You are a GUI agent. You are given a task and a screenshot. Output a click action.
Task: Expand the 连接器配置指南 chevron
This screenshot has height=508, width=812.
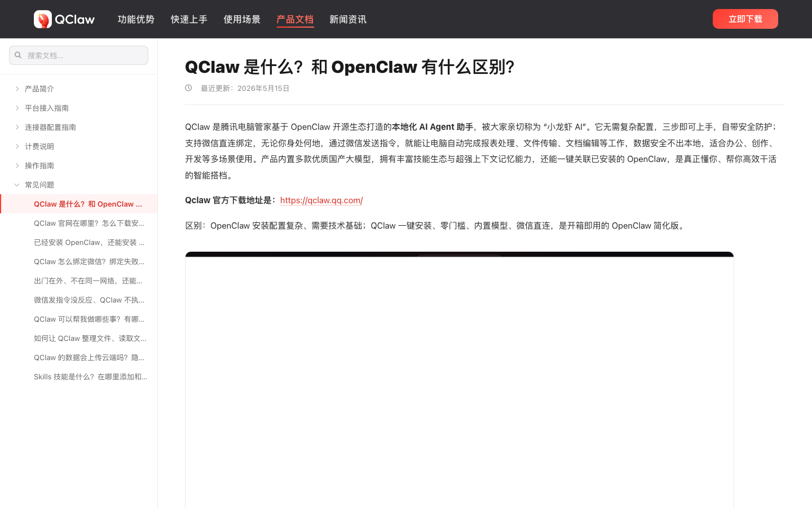(17, 127)
